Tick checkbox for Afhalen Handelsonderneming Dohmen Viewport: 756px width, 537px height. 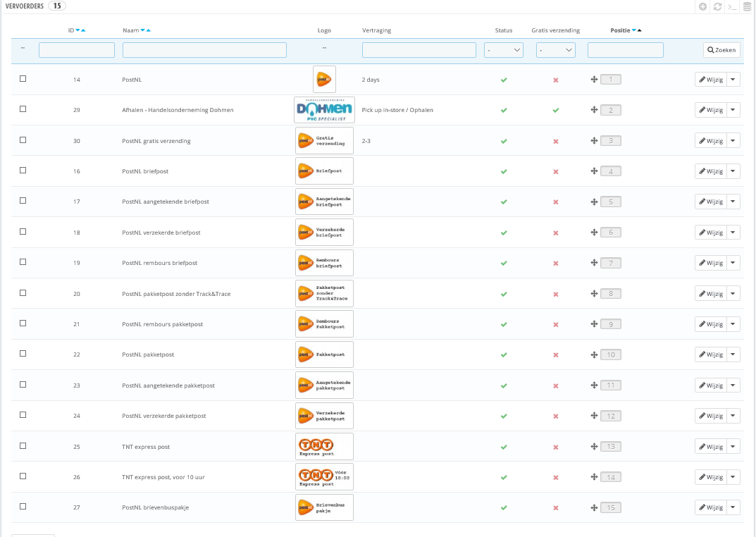[23, 109]
